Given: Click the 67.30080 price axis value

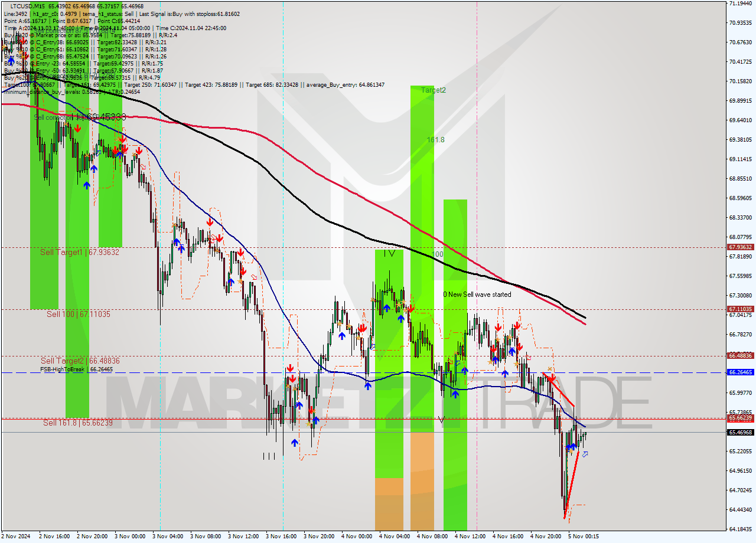Looking at the screenshot, I should (x=740, y=295).
